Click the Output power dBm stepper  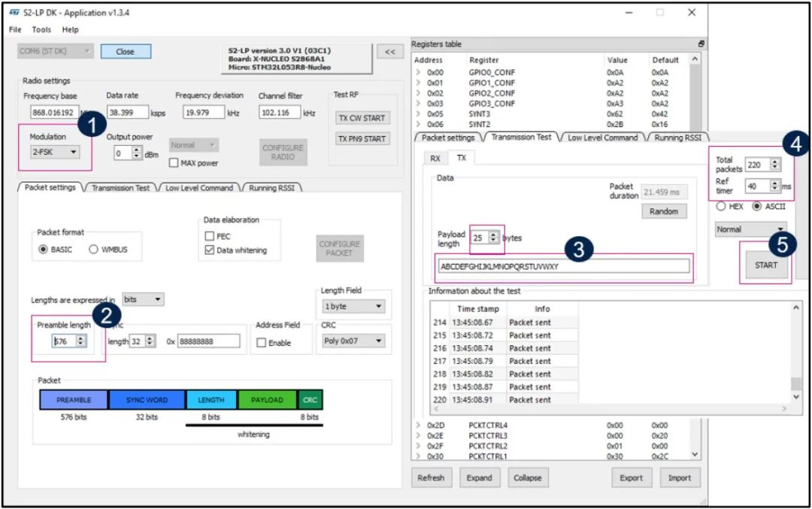click(x=136, y=153)
